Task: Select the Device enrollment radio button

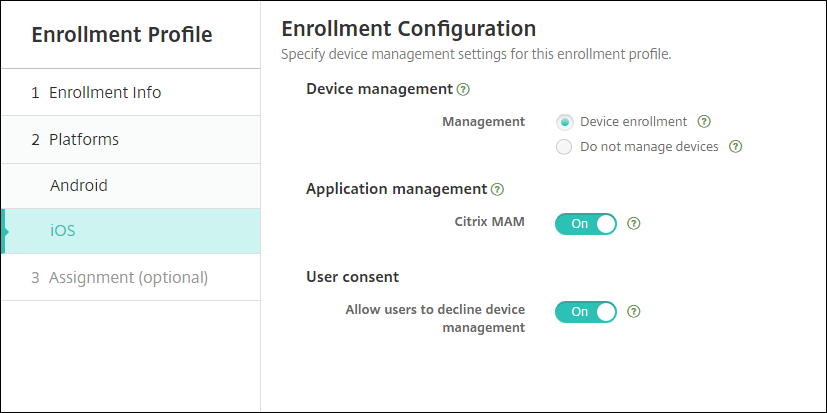Action: (565, 122)
